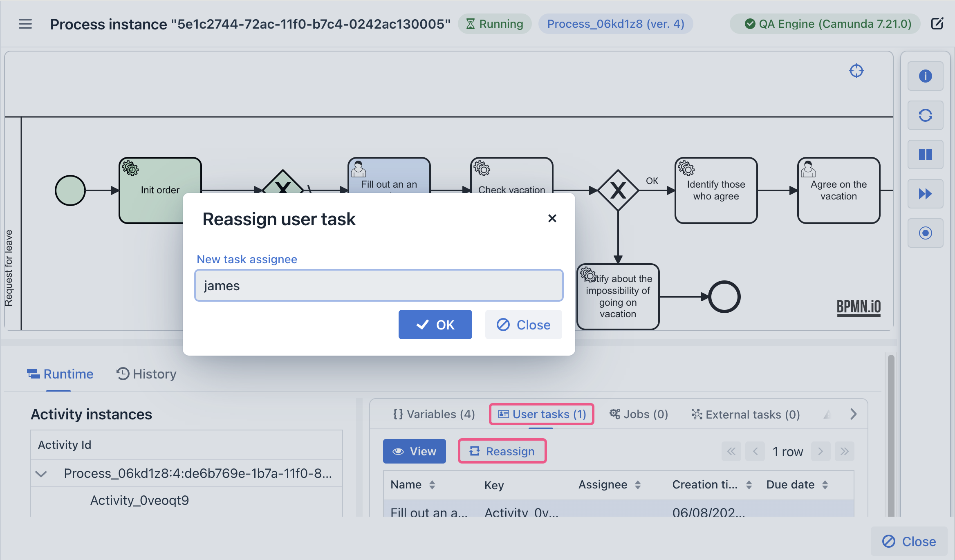Click the QA Engine (Camunda 7.21.0) badge

(x=825, y=24)
